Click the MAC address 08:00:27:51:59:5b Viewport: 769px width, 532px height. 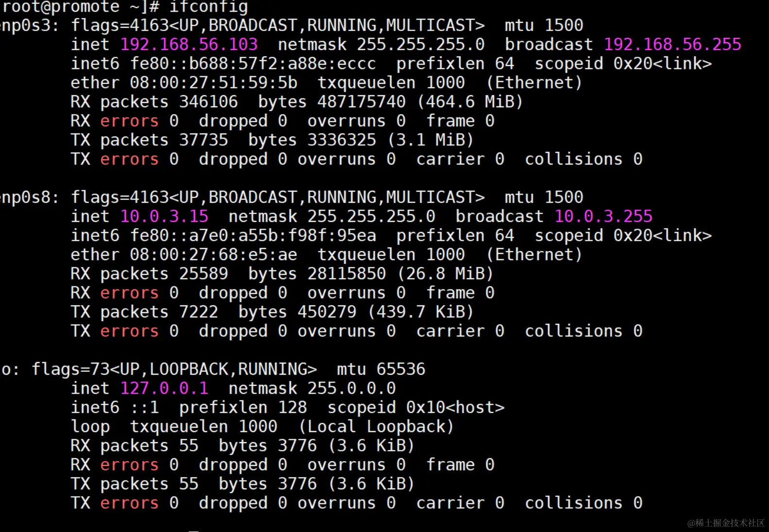tap(214, 83)
